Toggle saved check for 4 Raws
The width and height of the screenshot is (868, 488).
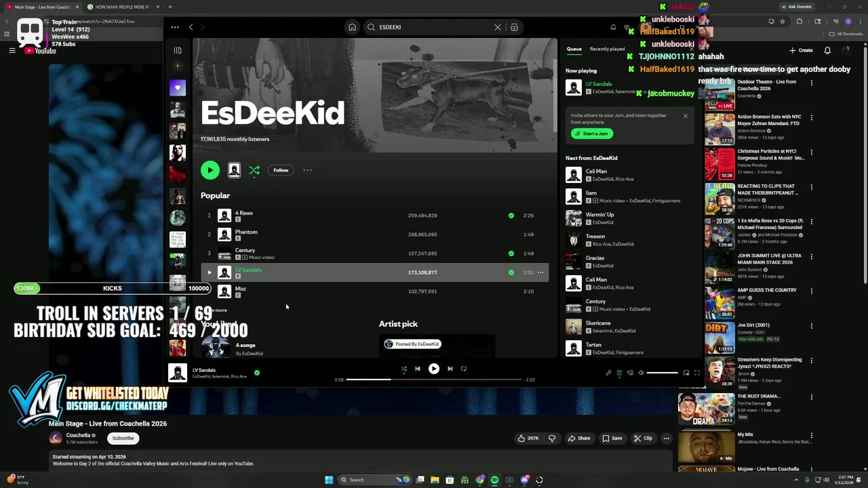[511, 216]
